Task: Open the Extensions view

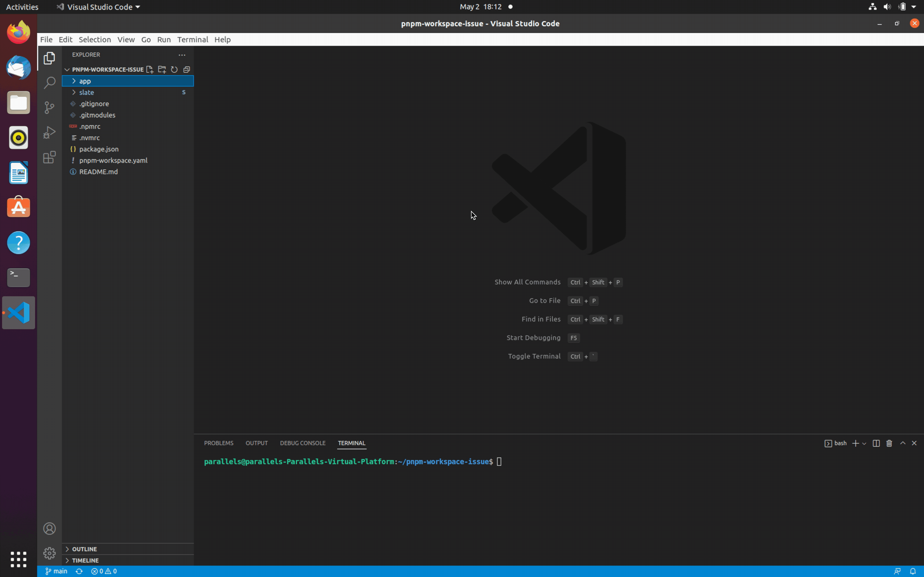Action: coord(49,157)
